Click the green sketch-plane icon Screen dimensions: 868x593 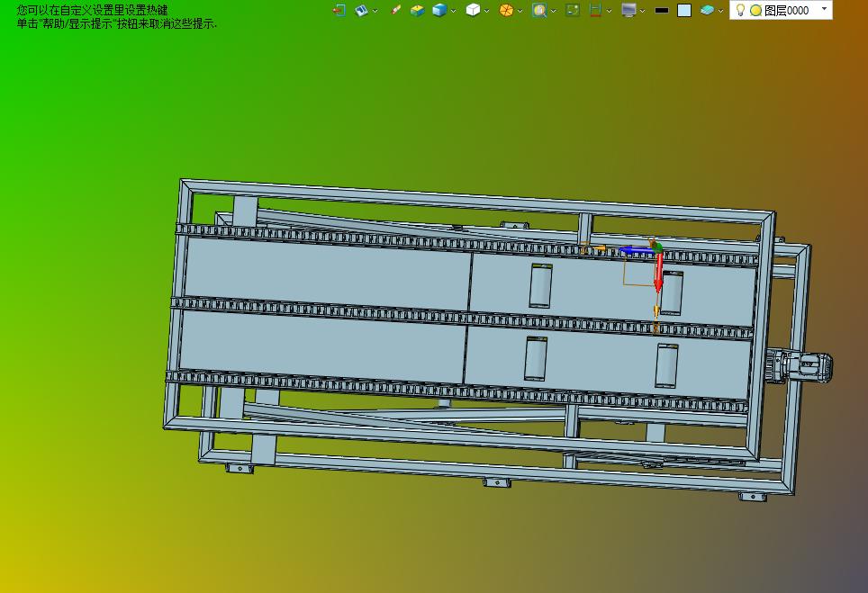coord(573,10)
